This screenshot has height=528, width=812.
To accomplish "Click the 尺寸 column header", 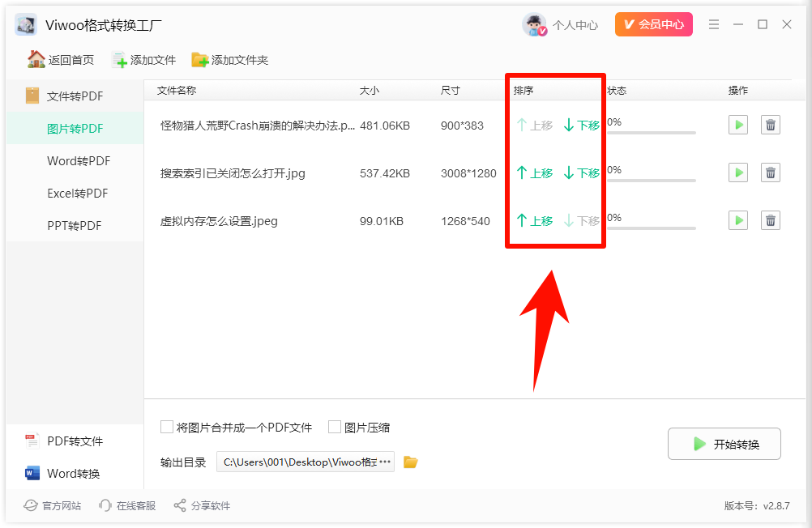I will coord(450,91).
